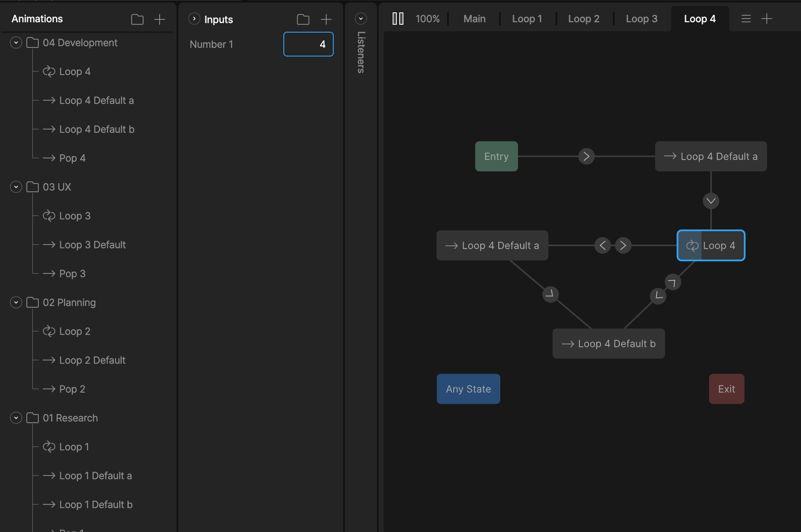801x532 pixels.
Task: Add a new input with plus icon
Action: 326,19
